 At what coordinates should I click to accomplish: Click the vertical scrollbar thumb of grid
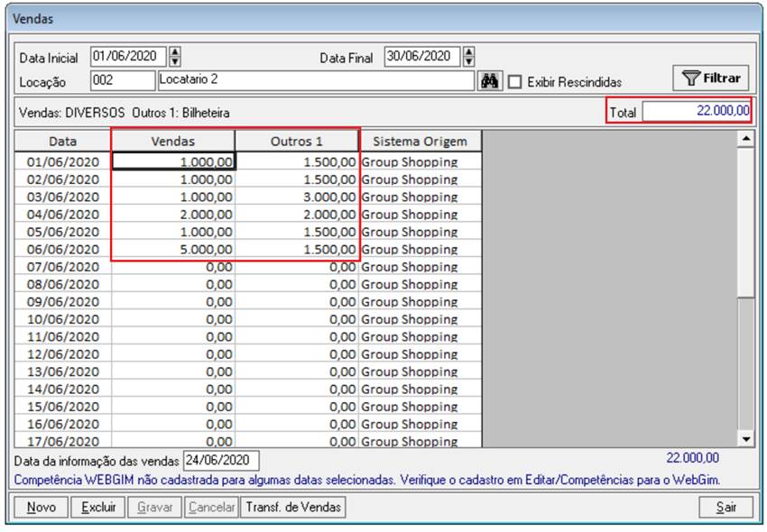[x=746, y=223]
